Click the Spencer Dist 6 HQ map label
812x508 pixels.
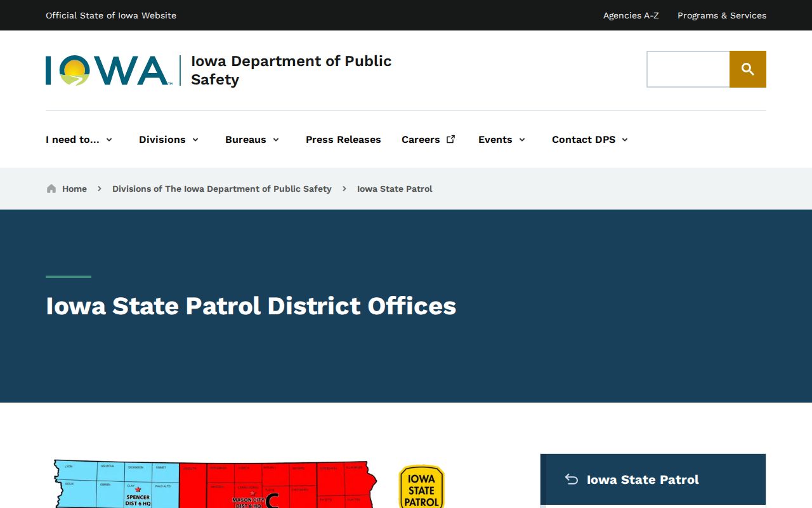click(138, 500)
